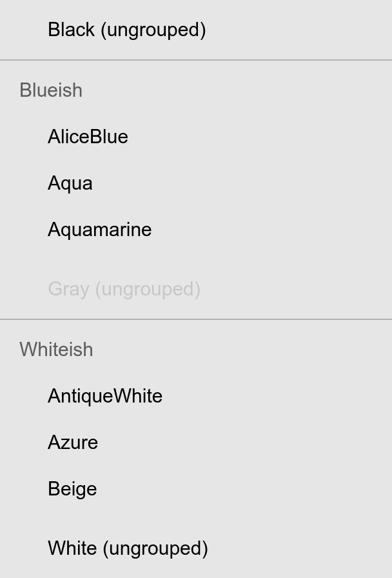The width and height of the screenshot is (392, 578).
Task: Set the color to Beige
Action: (x=196, y=489)
